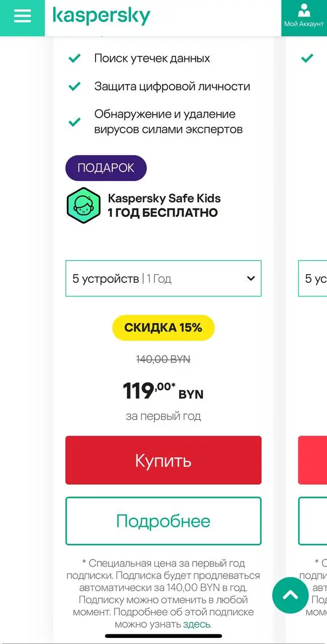Click the Kaspersky Safe Kids hexagon icon

pyautogui.click(x=84, y=205)
